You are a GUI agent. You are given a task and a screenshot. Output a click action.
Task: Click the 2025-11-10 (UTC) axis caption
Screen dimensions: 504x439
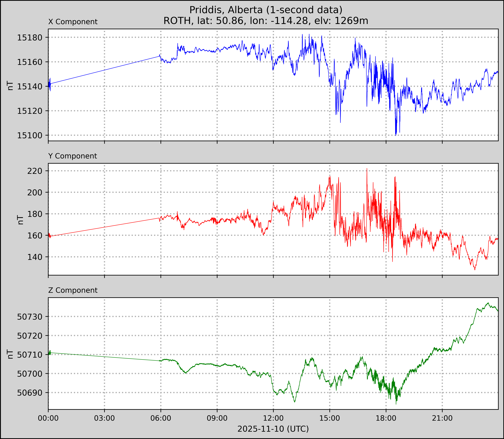[x=273, y=429]
